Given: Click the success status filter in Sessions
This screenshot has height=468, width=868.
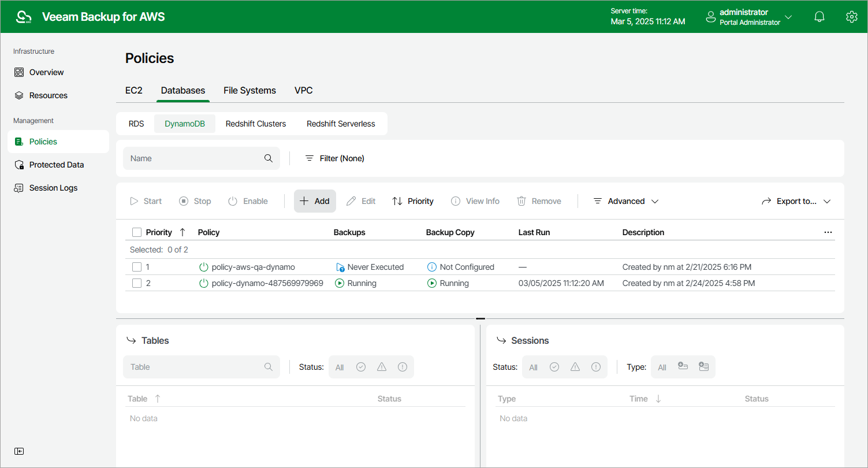Looking at the screenshot, I should 554,367.
